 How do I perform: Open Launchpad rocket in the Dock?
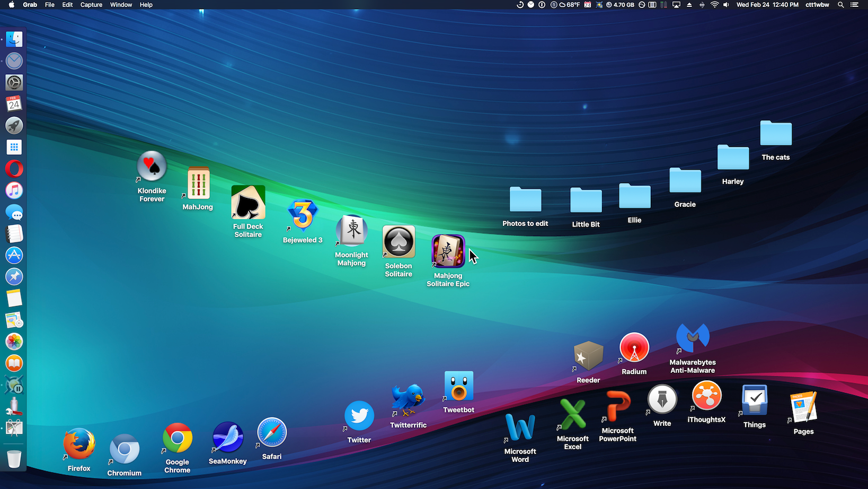click(14, 126)
